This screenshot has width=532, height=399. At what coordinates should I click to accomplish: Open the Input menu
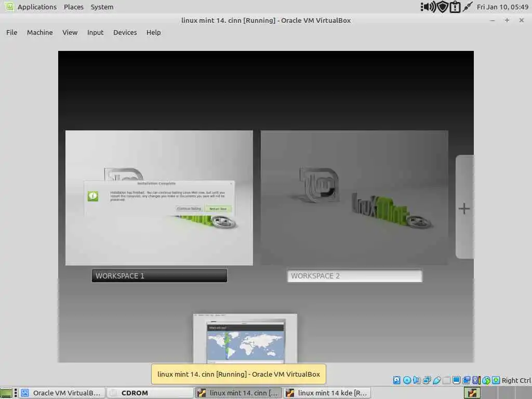95,33
